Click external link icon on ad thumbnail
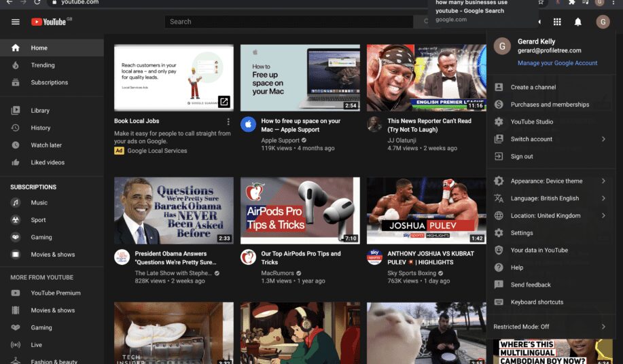The image size is (623, 364). [224, 102]
